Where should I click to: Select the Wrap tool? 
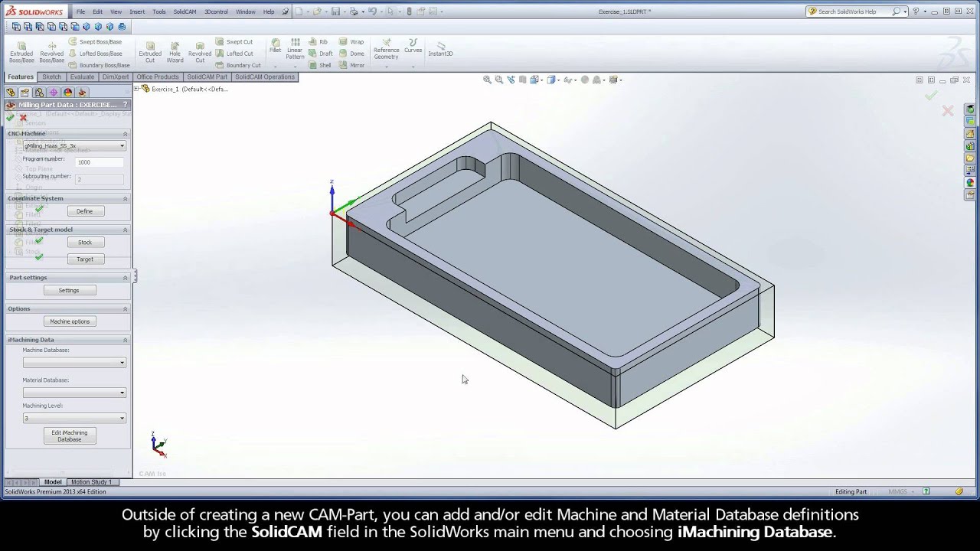click(x=351, y=42)
